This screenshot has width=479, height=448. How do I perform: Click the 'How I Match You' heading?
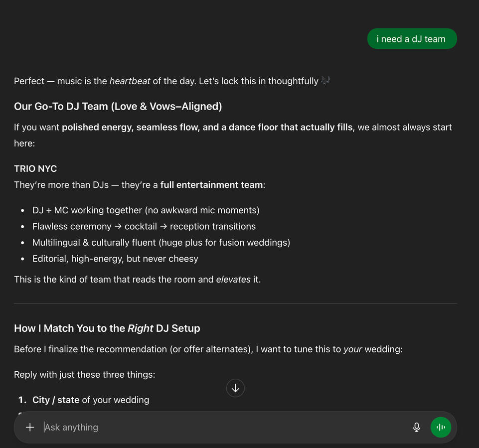pos(107,328)
